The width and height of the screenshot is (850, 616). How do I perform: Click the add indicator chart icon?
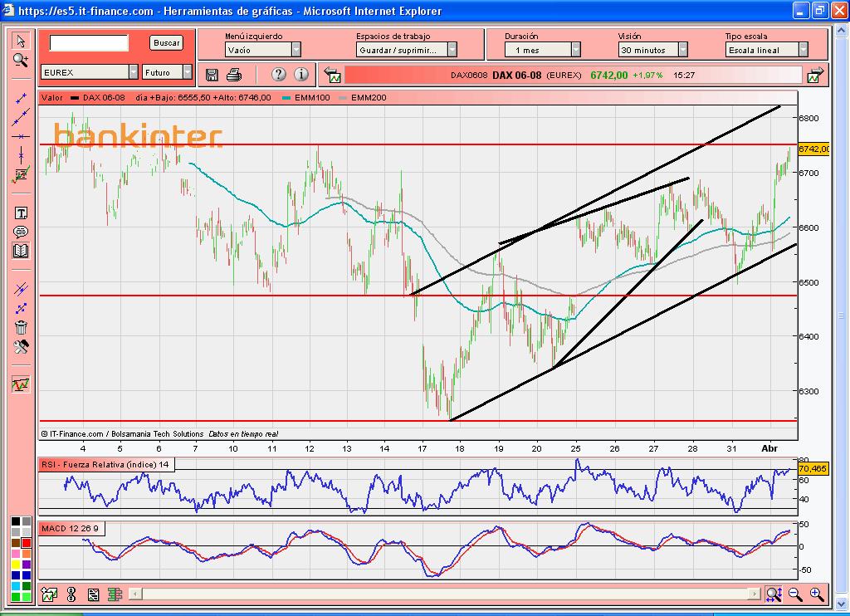(x=49, y=595)
